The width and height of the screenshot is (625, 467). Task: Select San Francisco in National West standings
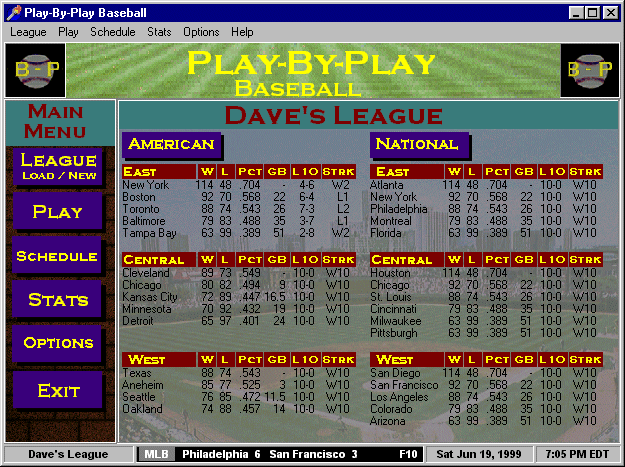(404, 385)
